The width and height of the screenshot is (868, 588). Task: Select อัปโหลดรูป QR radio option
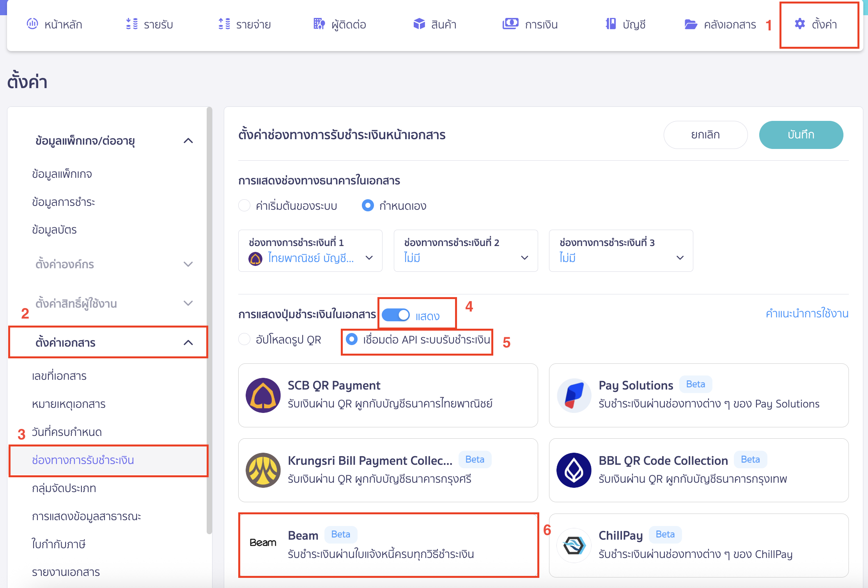[x=244, y=339]
